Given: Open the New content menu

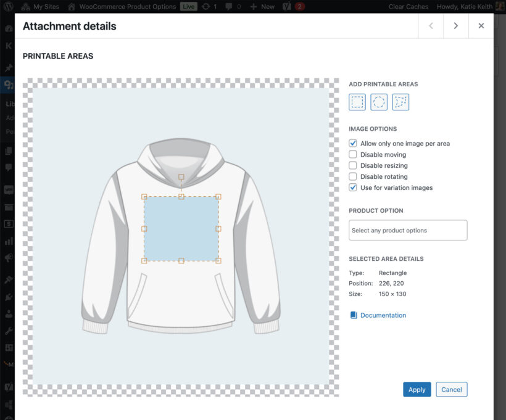Looking at the screenshot, I should (262, 6).
